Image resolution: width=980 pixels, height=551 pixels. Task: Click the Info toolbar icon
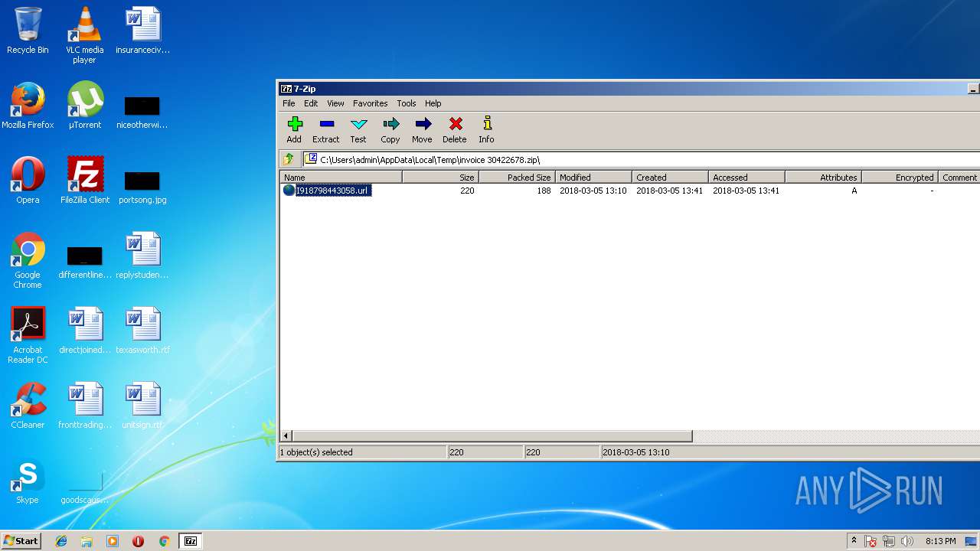coord(486,129)
